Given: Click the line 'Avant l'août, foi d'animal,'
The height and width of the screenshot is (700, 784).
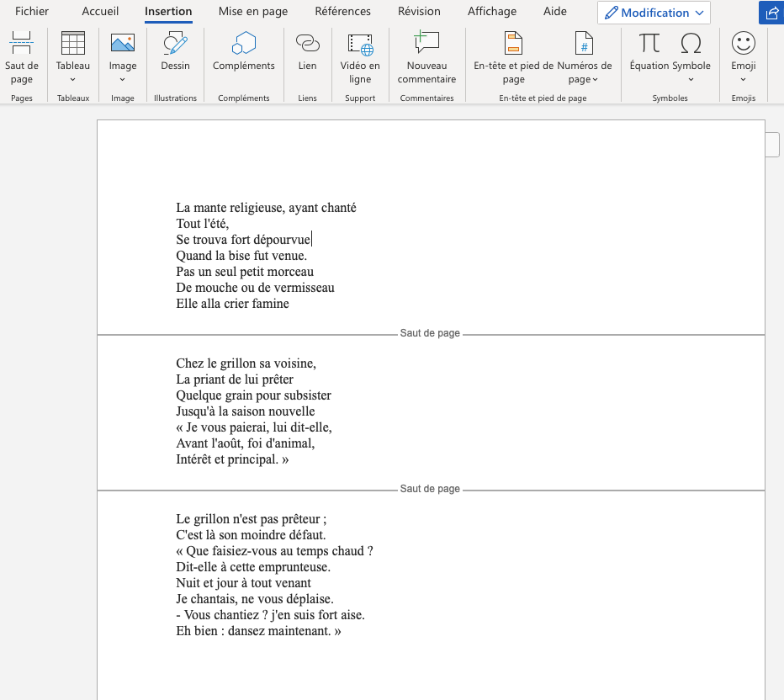Looking at the screenshot, I should tap(246, 443).
